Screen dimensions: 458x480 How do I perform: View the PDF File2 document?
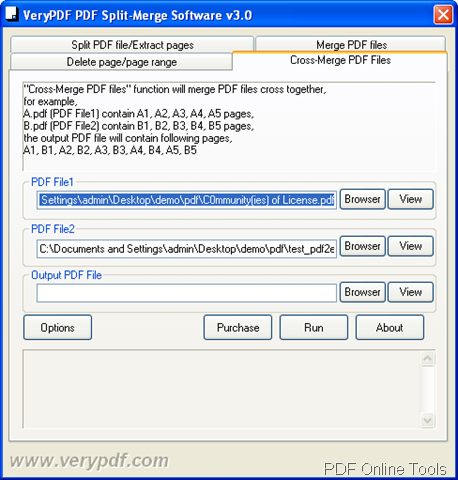[x=411, y=246]
